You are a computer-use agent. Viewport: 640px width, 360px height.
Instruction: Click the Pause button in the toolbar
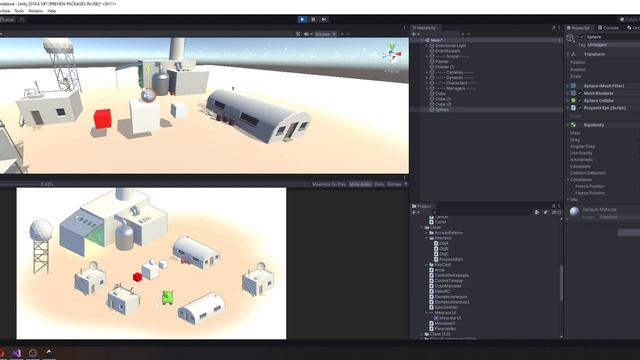[313, 19]
